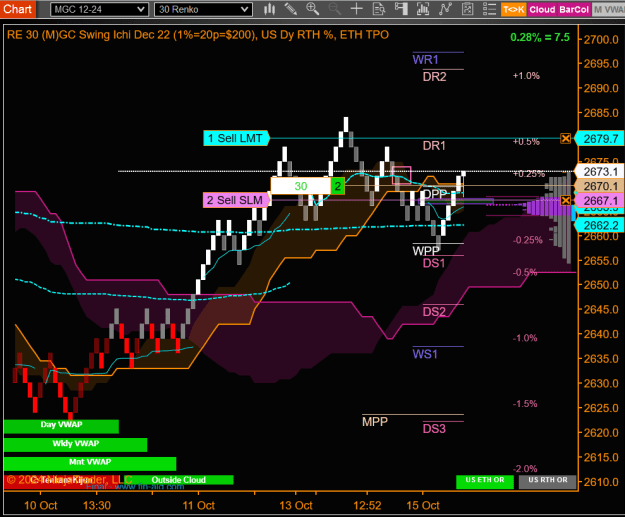Click the 2667.1 pink price tag
This screenshot has height=517, width=625.
tap(599, 201)
